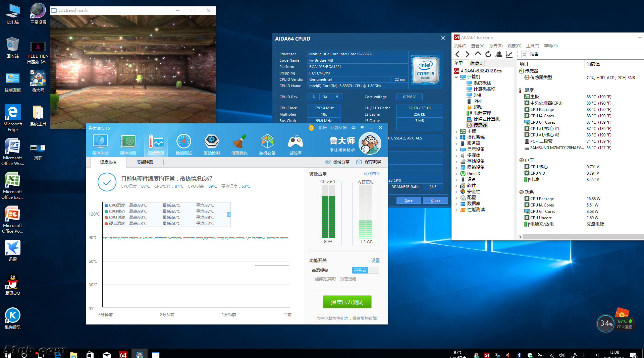Click 保存截屏 to save a screenshot
Image resolution: width=644 pixels, height=358 pixels.
pyautogui.click(x=369, y=162)
